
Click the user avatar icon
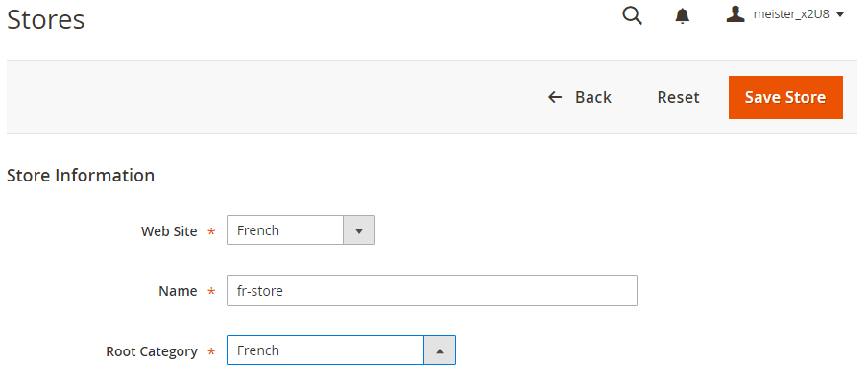[x=735, y=14]
